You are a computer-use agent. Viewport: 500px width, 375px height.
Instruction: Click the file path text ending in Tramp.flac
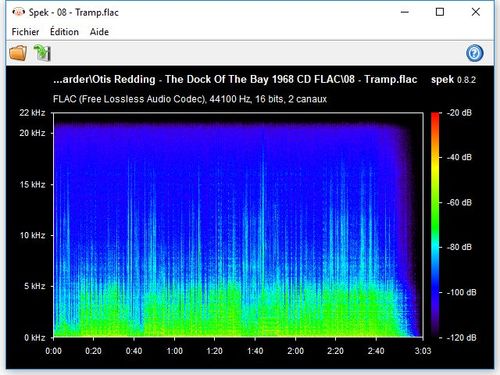click(x=235, y=79)
